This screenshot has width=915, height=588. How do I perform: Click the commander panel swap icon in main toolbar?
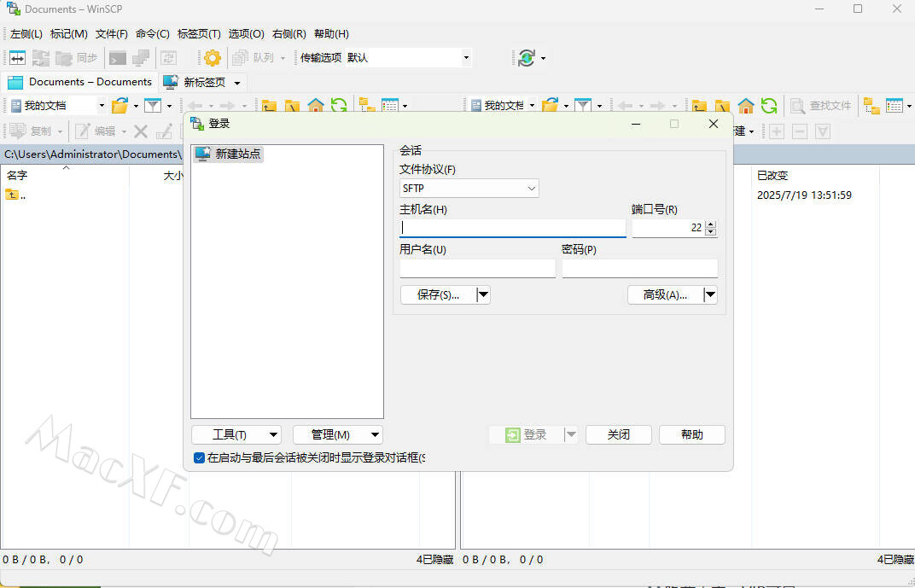tap(18, 58)
